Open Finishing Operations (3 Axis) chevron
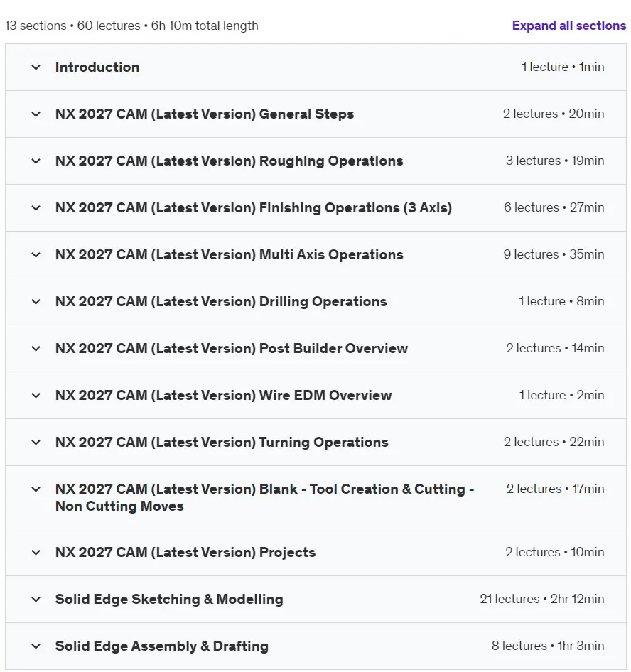631x672 pixels. point(36,208)
